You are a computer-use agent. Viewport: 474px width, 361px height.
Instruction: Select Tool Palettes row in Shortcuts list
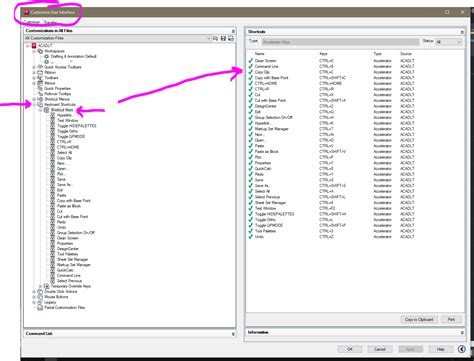tap(332, 231)
